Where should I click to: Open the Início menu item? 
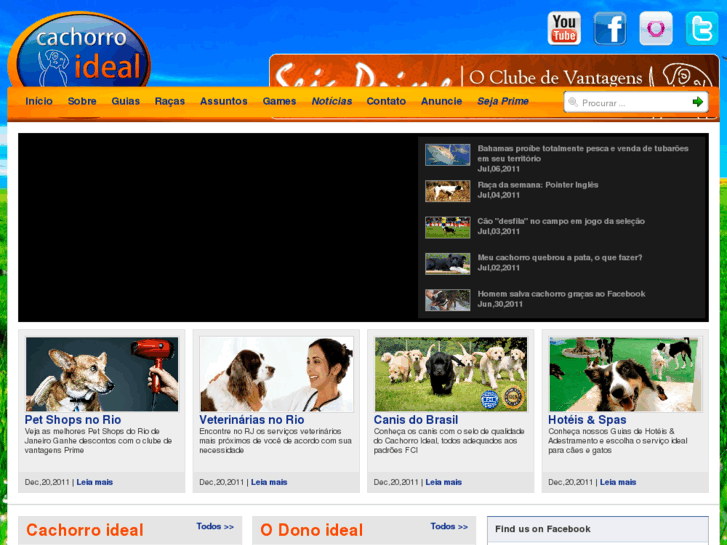(x=39, y=101)
